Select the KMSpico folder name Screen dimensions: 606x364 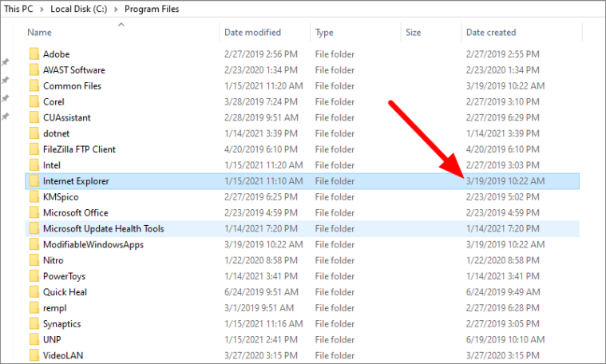tap(61, 196)
